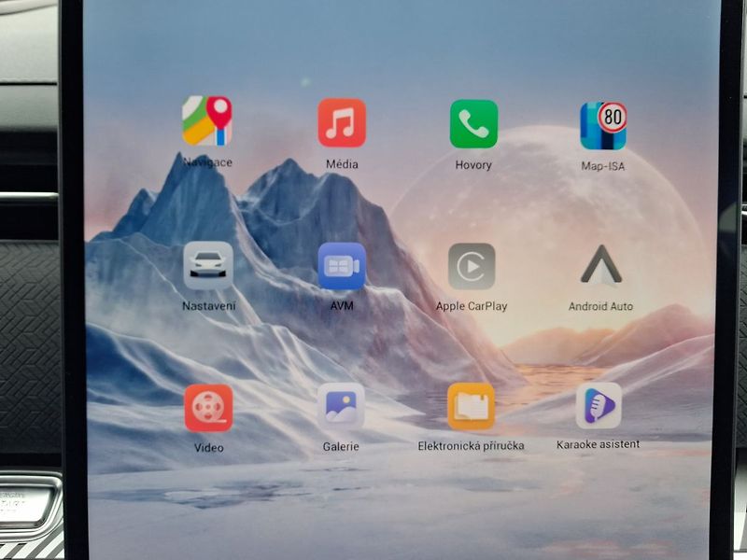Open the Video film reel icon
747x560 pixels.
[208, 408]
